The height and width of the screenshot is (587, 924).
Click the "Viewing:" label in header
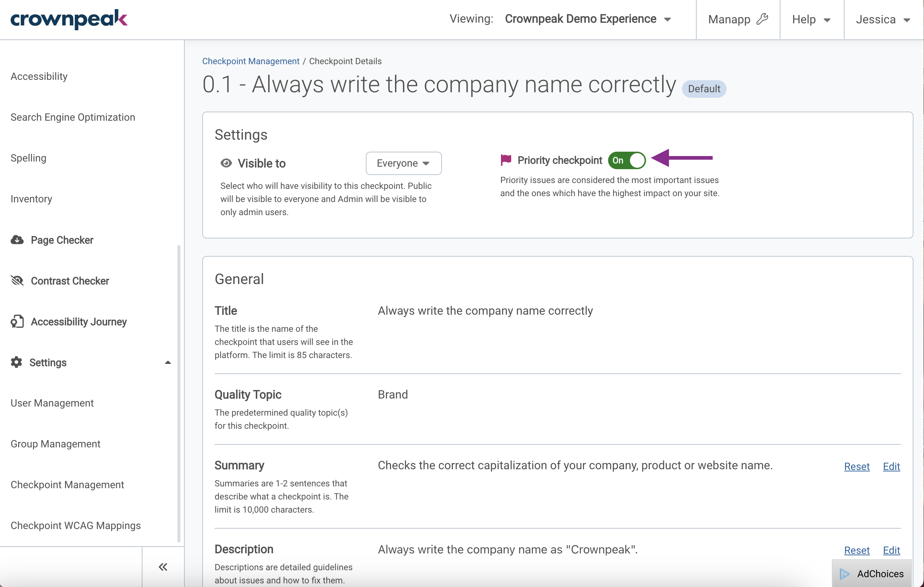(x=471, y=19)
